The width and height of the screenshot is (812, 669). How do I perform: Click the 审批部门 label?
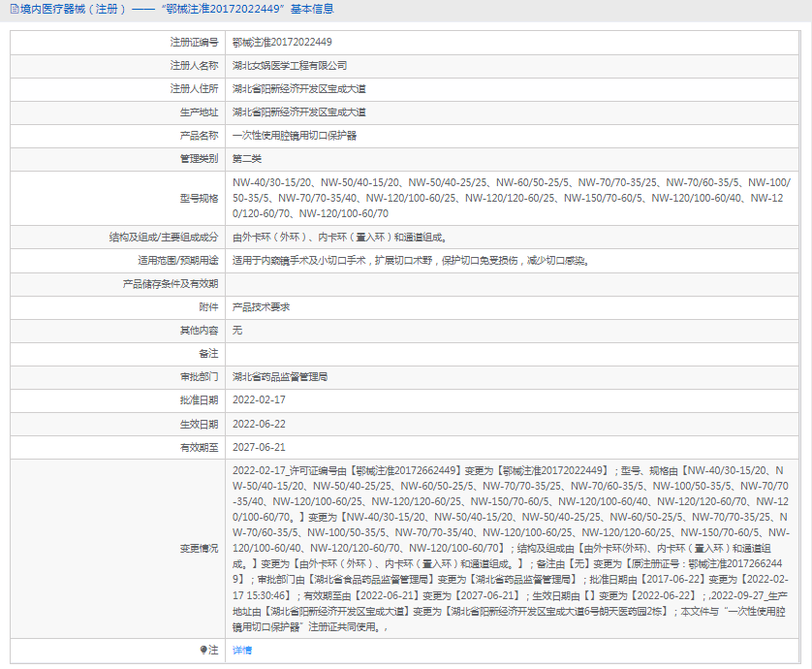point(199,377)
